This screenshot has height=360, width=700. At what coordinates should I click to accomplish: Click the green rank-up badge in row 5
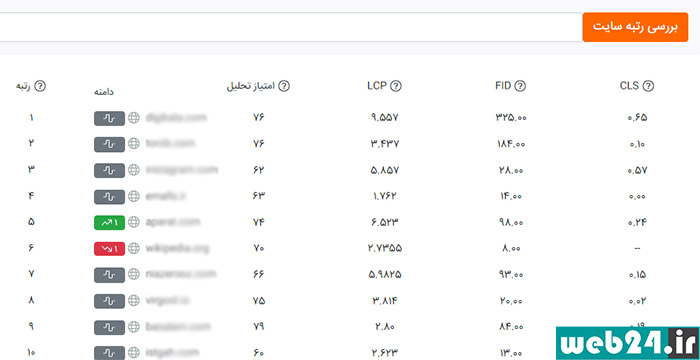(109, 222)
